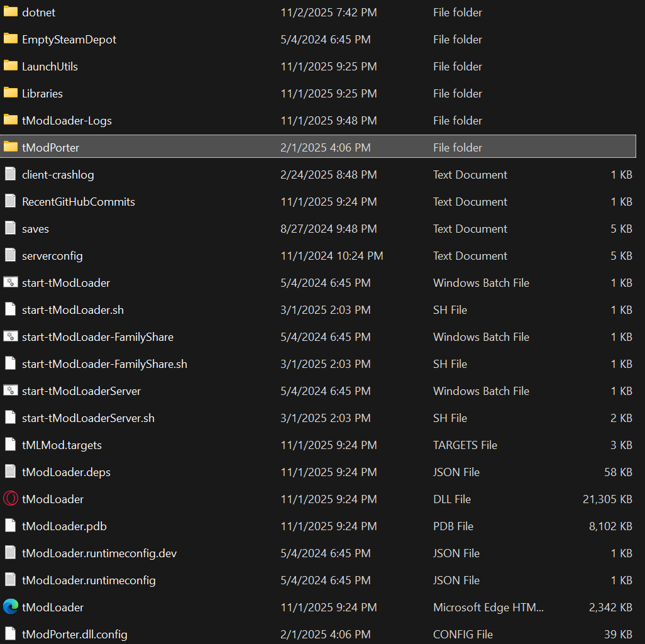Open the tModLoader DLL file icon
Viewport: 645px width, 644px height.
click(9, 499)
